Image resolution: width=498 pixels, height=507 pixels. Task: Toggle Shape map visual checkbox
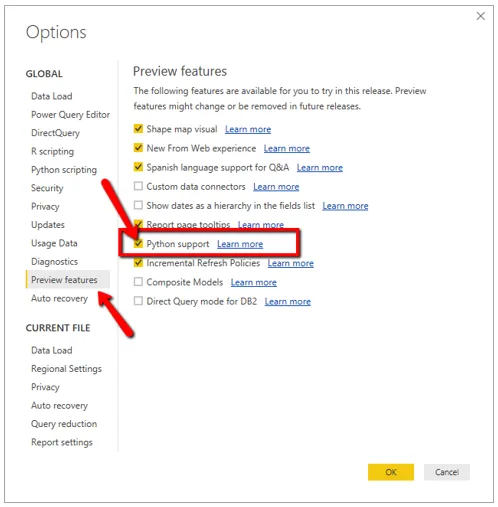[138, 128]
